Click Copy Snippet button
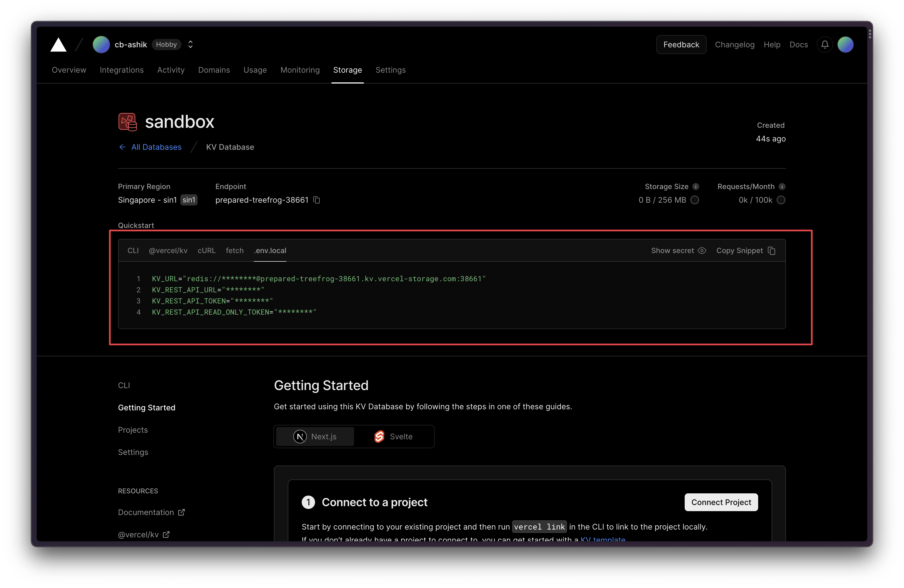 tap(746, 251)
